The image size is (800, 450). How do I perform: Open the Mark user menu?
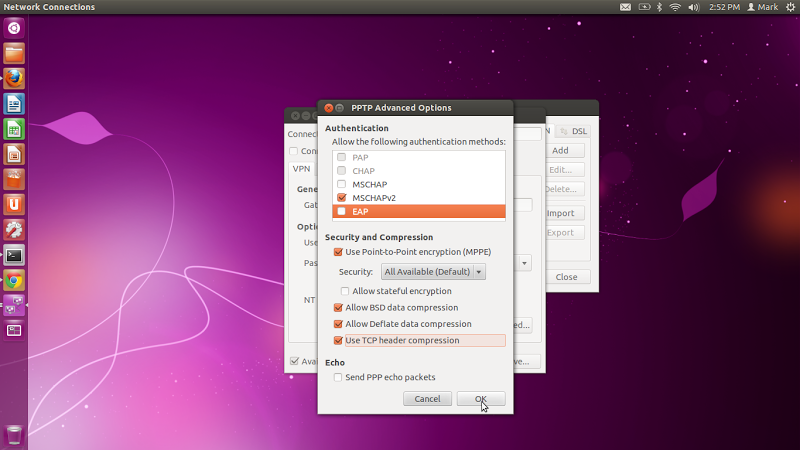pos(763,7)
